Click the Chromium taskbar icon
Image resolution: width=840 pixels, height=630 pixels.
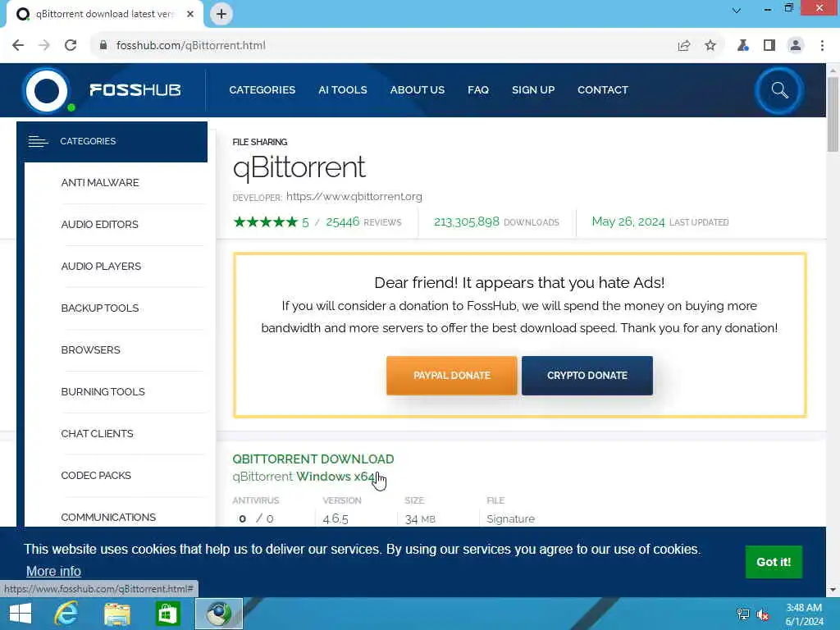click(x=218, y=614)
